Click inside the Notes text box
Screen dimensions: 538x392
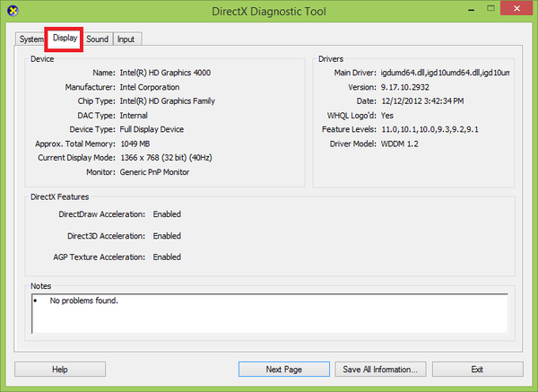(x=270, y=313)
